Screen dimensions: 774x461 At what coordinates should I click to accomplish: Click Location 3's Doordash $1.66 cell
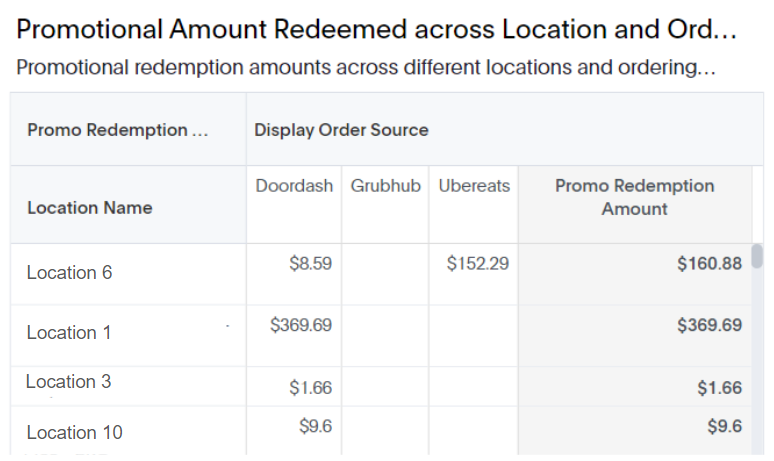pos(310,388)
